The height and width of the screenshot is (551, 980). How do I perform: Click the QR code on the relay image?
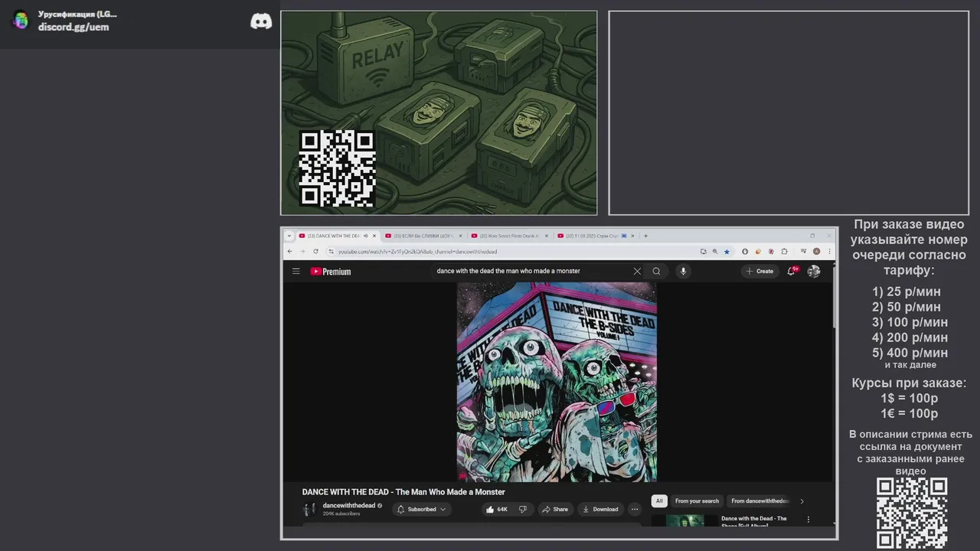337,168
